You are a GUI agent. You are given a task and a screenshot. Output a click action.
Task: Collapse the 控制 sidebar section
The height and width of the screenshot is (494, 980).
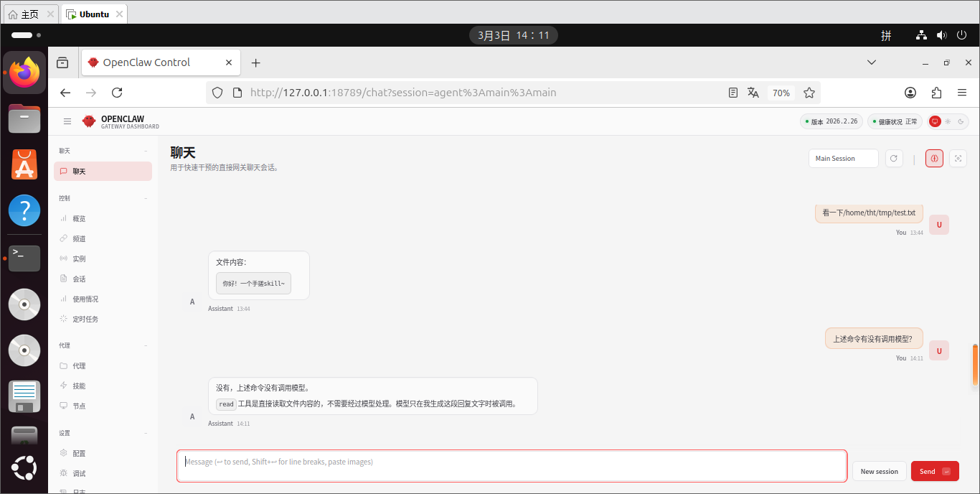pos(146,198)
